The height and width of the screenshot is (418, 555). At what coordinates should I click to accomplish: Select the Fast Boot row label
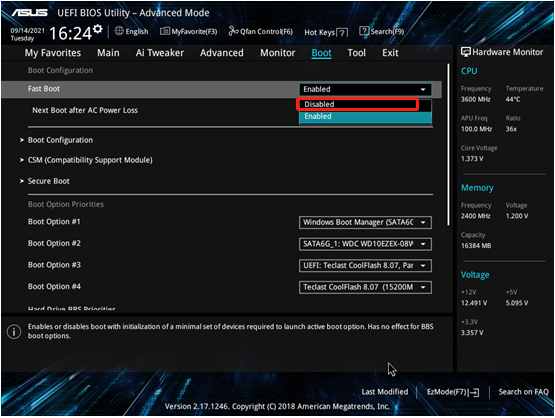pos(44,89)
